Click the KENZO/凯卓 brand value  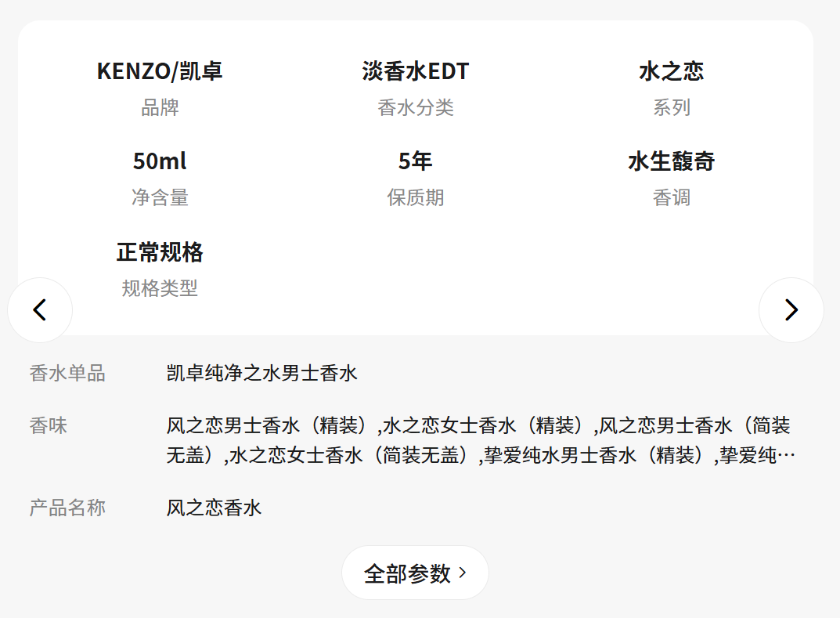coord(160,71)
